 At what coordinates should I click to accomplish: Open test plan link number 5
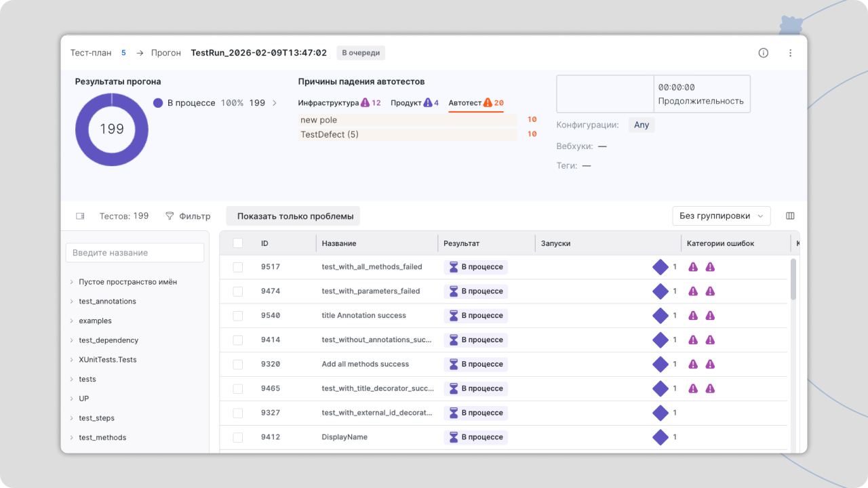(x=123, y=53)
